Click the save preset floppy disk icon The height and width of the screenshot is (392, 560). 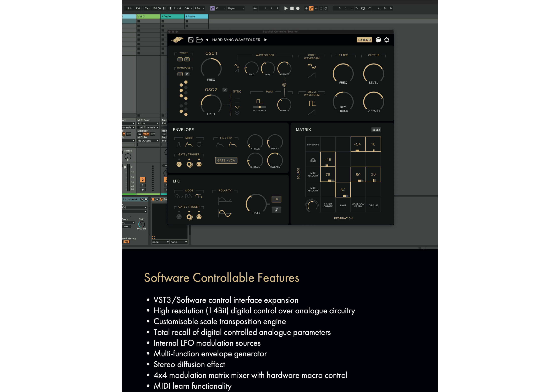tap(191, 40)
